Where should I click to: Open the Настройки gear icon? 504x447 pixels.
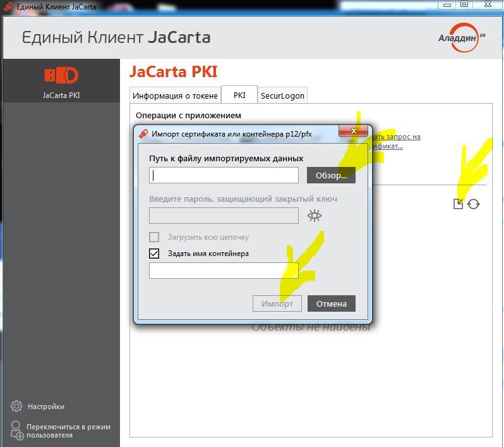point(16,406)
